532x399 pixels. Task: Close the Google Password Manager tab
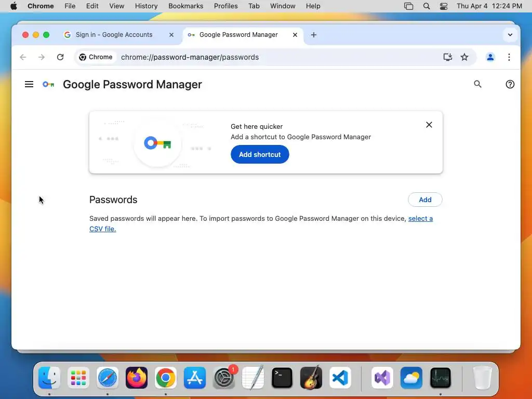point(295,35)
